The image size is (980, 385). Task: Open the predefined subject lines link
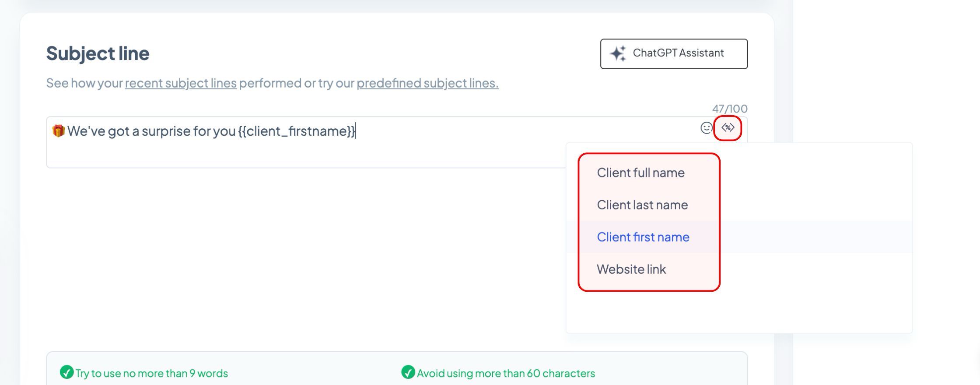(427, 83)
